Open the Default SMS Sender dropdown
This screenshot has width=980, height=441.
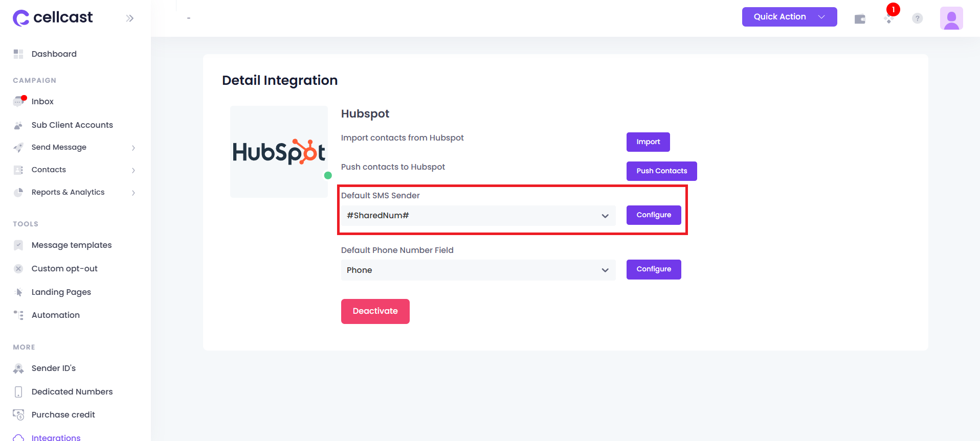tap(478, 216)
